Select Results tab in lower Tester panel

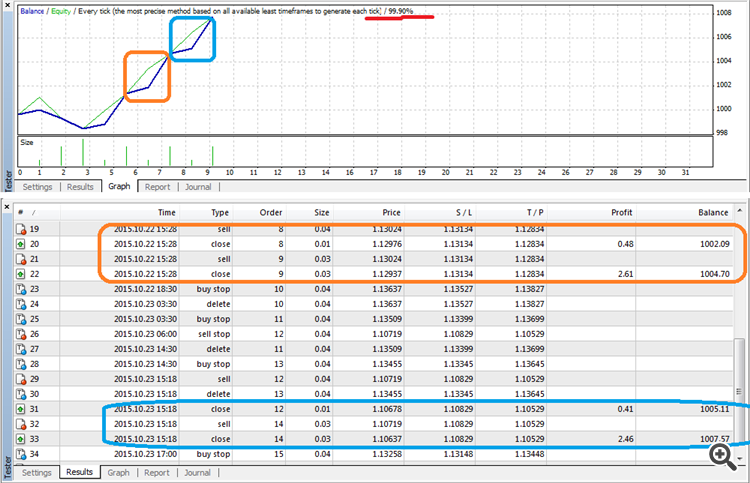[79, 472]
